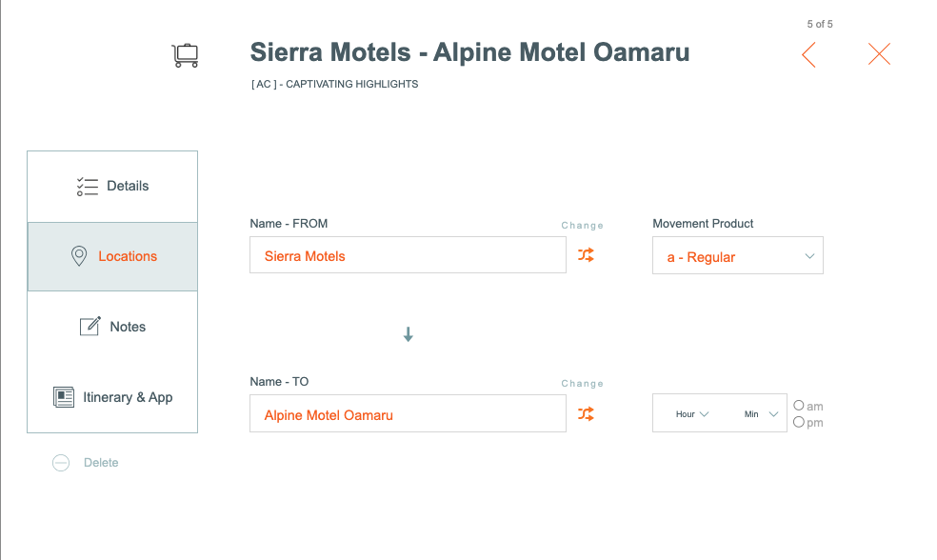The image size is (937, 560).
Task: Click the Notes pencil icon
Action: click(x=90, y=327)
